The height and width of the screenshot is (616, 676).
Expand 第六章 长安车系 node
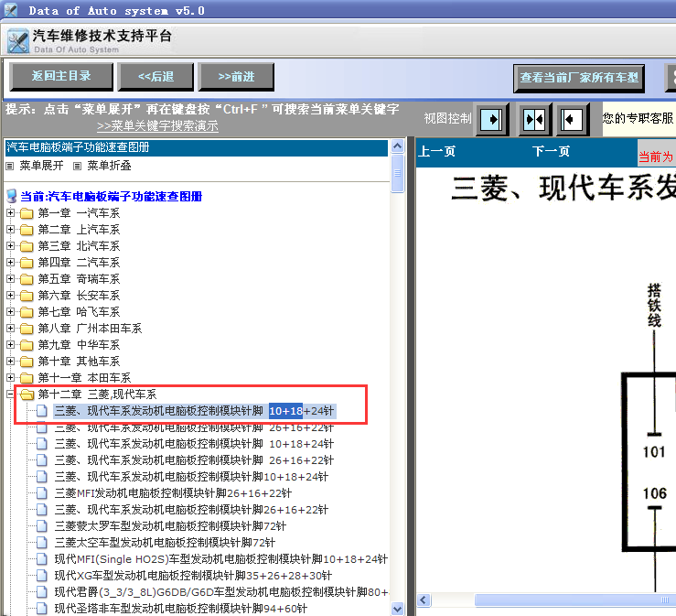coord(11,296)
